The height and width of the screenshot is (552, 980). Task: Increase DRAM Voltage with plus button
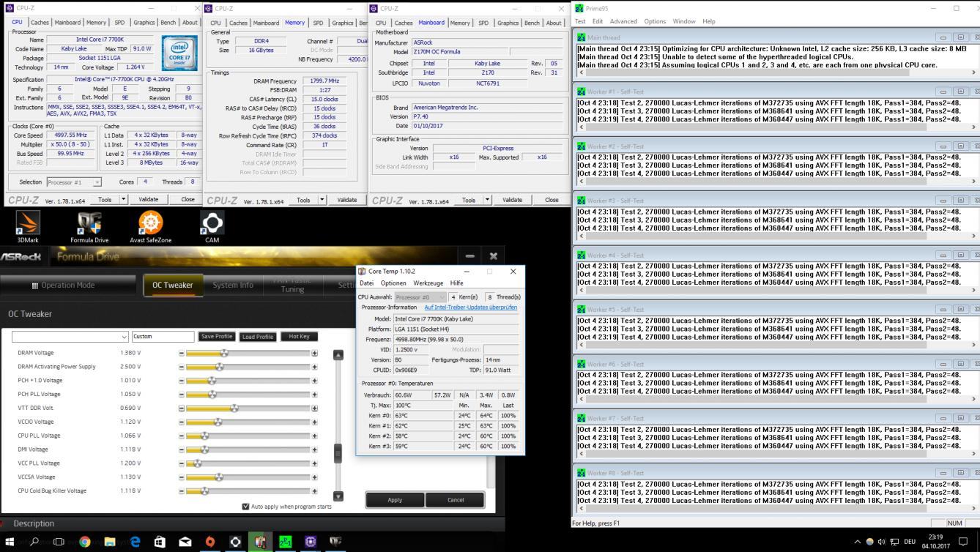(x=315, y=353)
